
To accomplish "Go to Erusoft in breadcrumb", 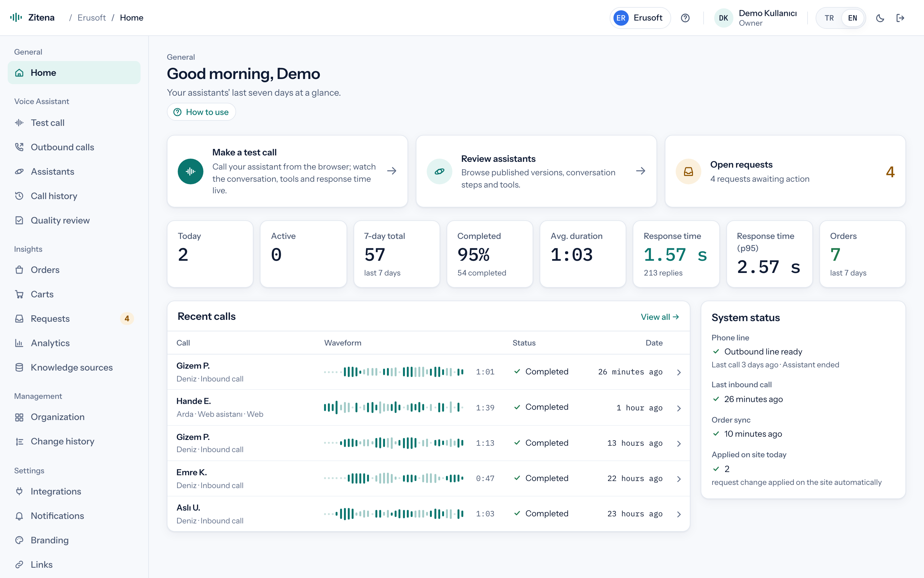I will [92, 18].
